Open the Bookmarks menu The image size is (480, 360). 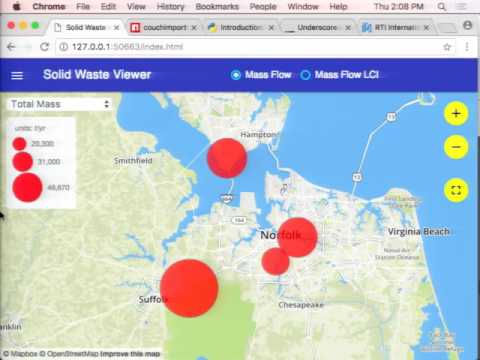(x=217, y=7)
